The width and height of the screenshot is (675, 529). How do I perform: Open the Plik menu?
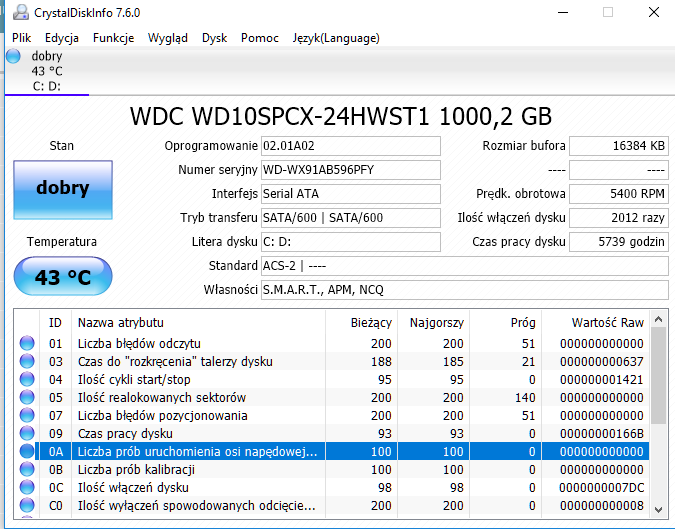pos(22,38)
